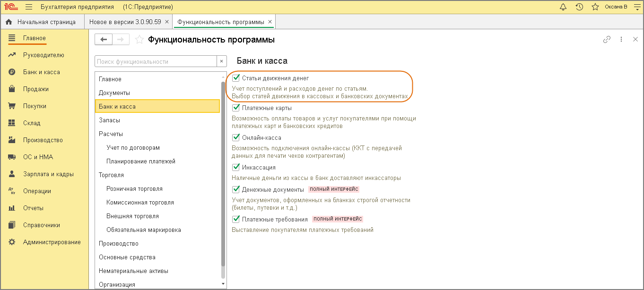Screen dimensions: 644x290
Task: Select Планирование платежей in list
Action: (x=157, y=161)
